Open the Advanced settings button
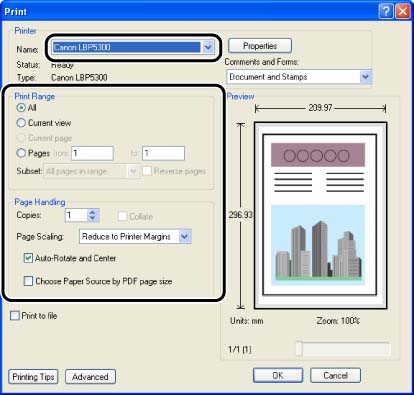Screen dimensions: 414x395 (x=90, y=377)
